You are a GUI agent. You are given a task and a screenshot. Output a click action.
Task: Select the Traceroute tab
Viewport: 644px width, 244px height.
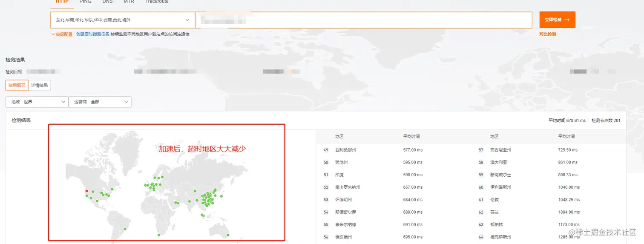pos(157,2)
